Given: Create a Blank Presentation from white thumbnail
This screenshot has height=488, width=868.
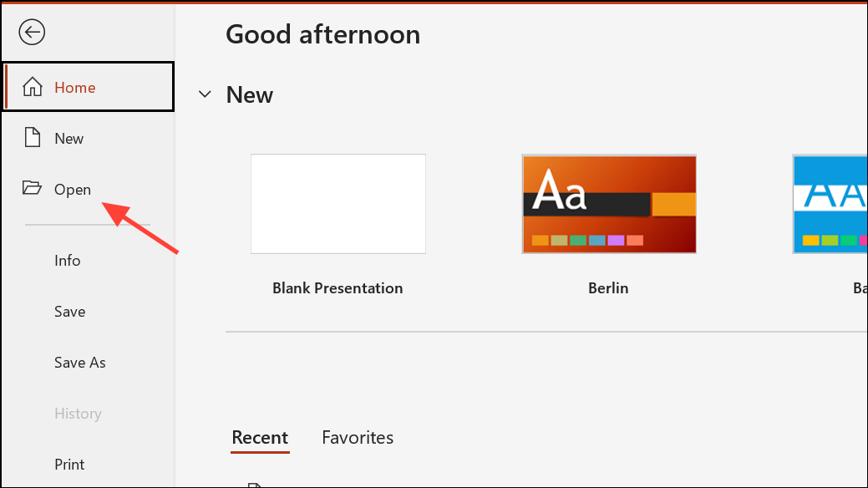Looking at the screenshot, I should 338,204.
